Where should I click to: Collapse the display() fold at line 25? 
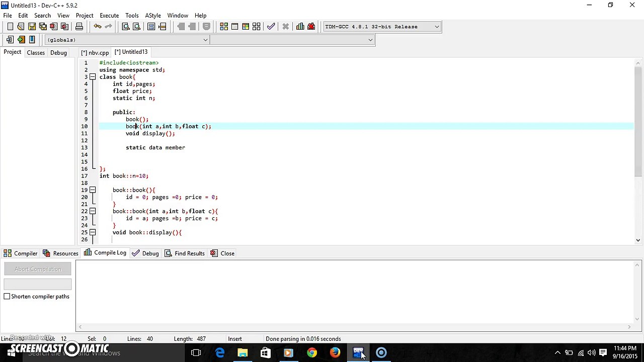coord(93,232)
